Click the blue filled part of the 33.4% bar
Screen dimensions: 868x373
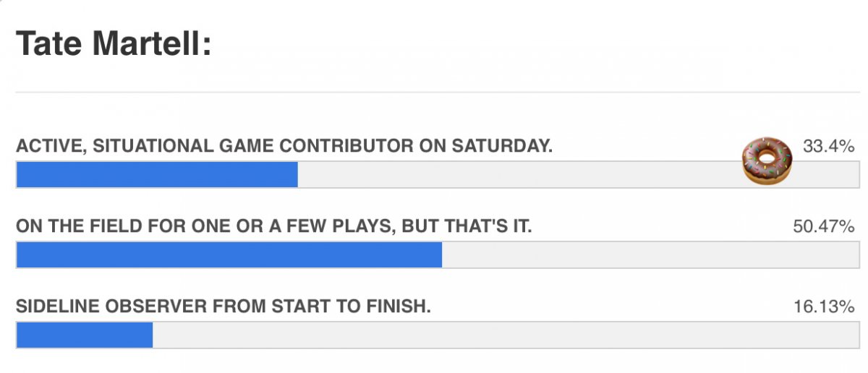point(157,175)
